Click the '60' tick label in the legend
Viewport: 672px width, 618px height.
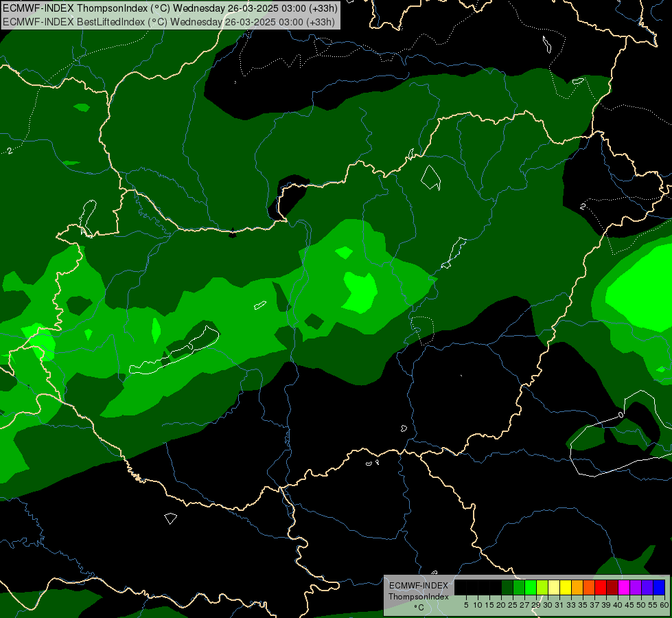(x=664, y=605)
